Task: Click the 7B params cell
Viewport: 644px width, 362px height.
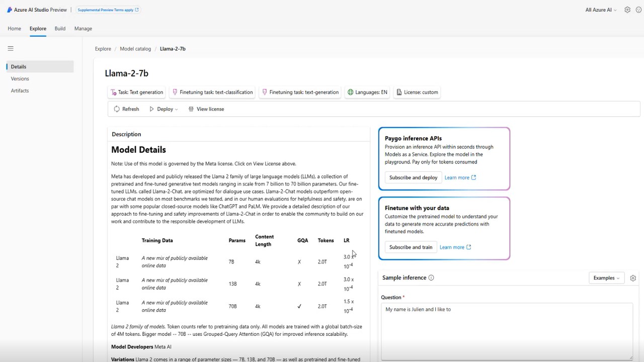Action: pos(231,262)
